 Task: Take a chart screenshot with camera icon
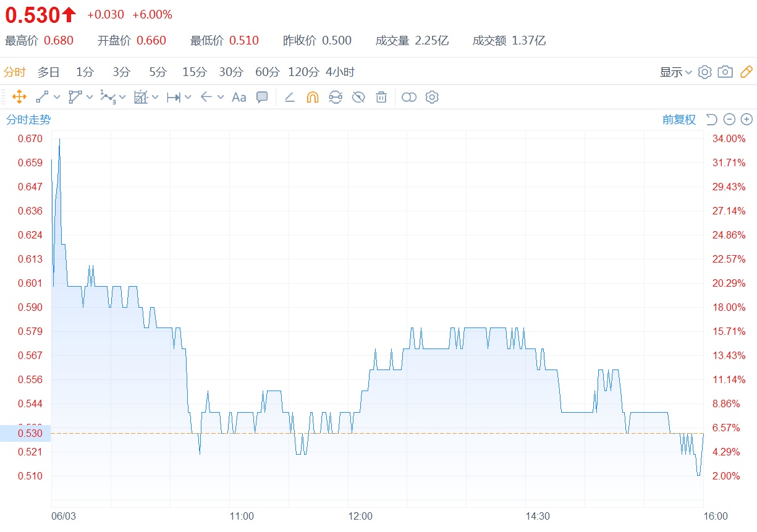click(725, 72)
